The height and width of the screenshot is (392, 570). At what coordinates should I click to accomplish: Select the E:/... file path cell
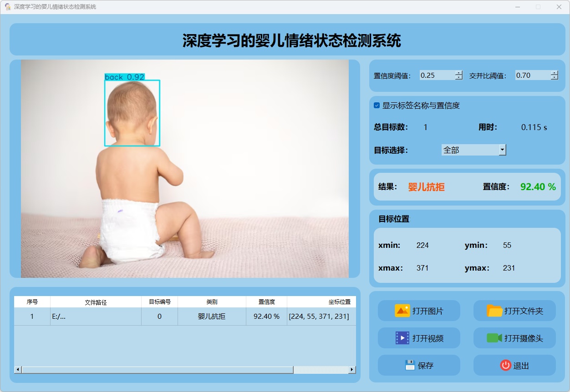click(96, 317)
